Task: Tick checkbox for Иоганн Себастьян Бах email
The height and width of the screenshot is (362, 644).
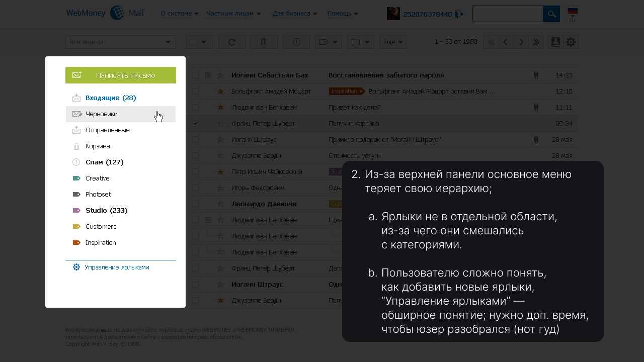Action: pos(196,75)
